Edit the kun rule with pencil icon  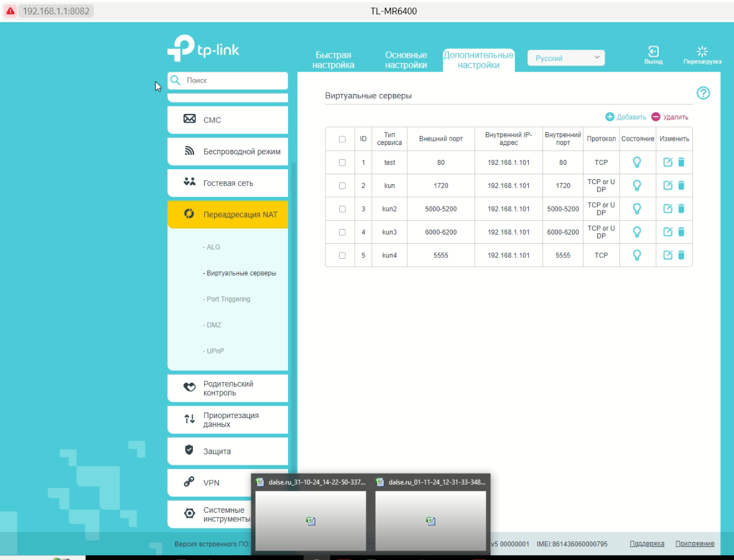click(668, 185)
